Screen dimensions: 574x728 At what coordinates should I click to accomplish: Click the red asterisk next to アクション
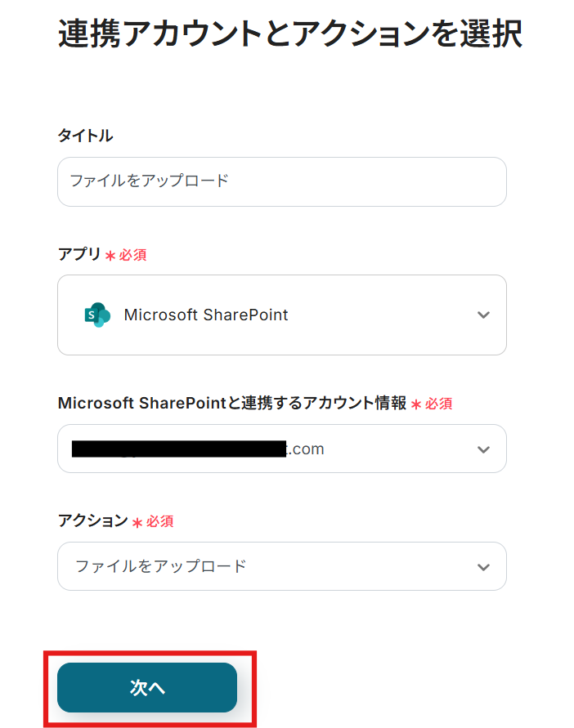(137, 521)
